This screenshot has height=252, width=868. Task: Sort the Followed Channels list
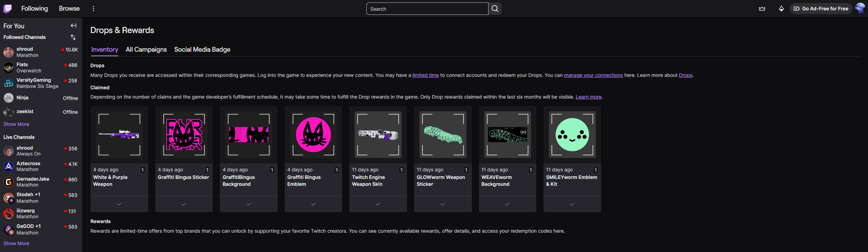73,37
